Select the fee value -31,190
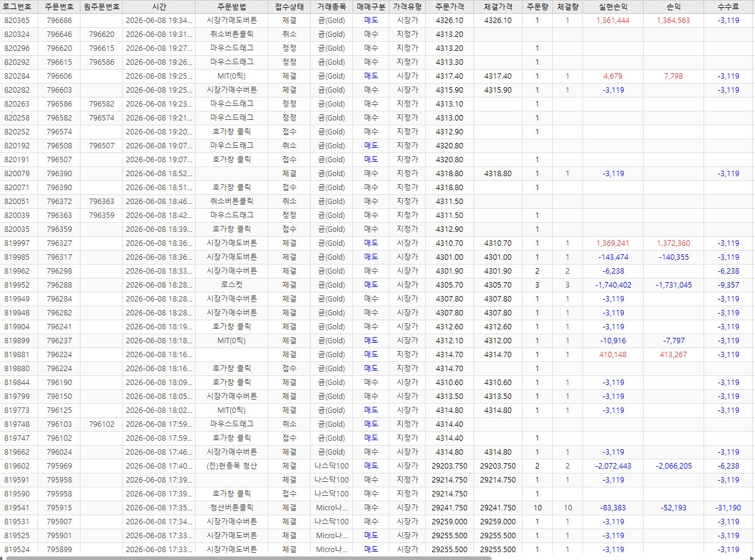Viewport: 755px width, 560px height. (728, 507)
